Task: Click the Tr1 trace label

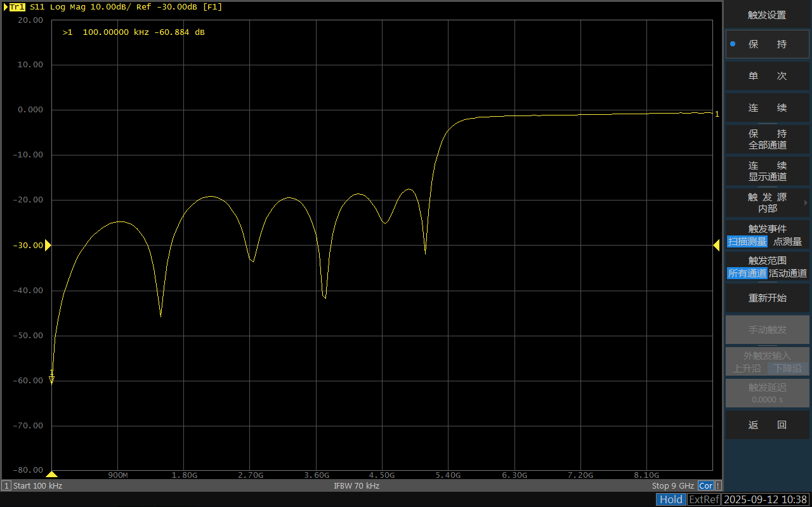Action: 17,7
